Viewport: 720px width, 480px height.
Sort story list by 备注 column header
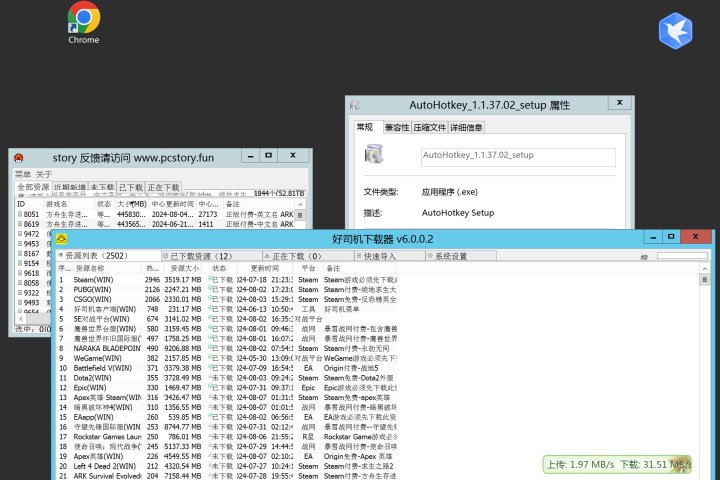[259, 203]
